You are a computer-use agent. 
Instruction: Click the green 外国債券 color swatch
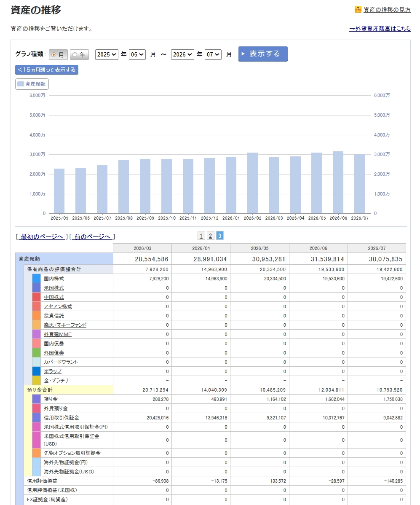(36, 353)
